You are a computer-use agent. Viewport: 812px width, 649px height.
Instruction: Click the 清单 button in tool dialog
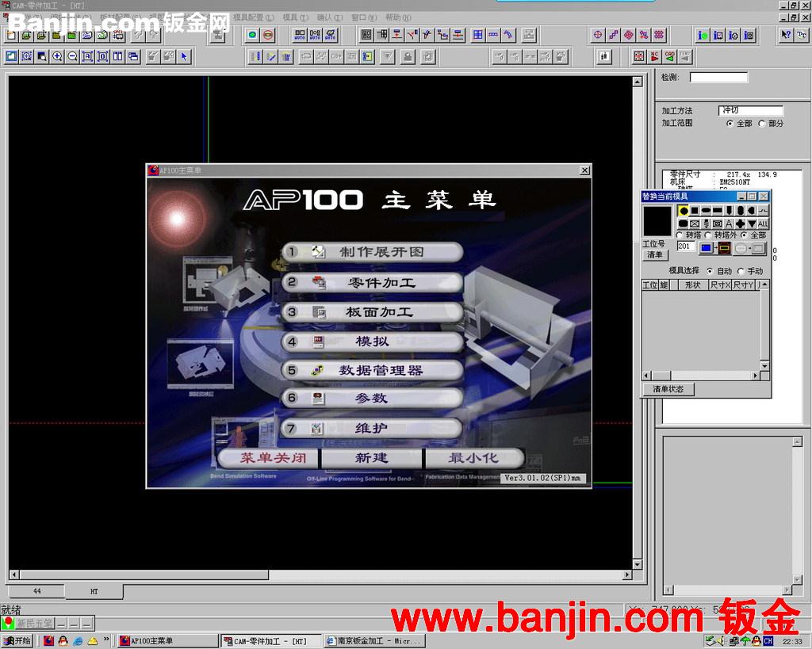click(655, 254)
